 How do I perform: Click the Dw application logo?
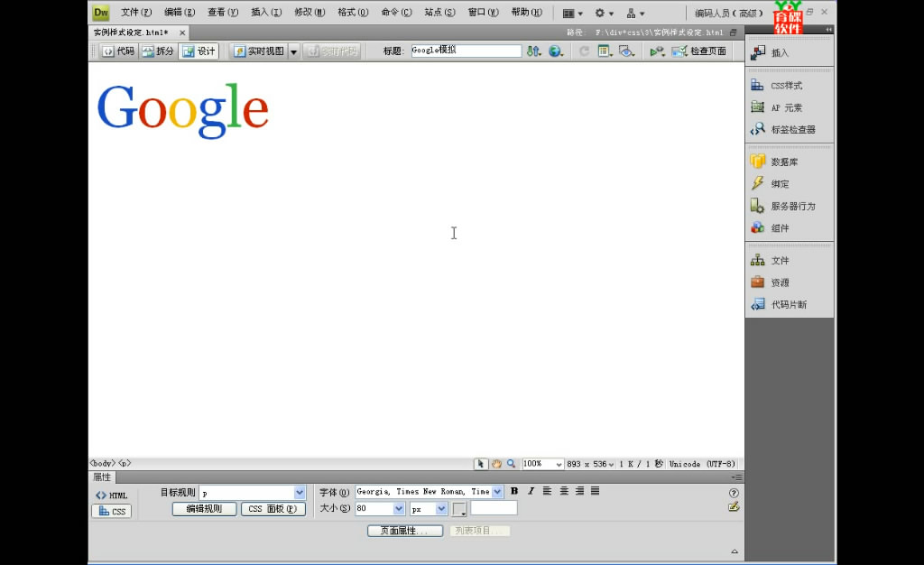[101, 13]
